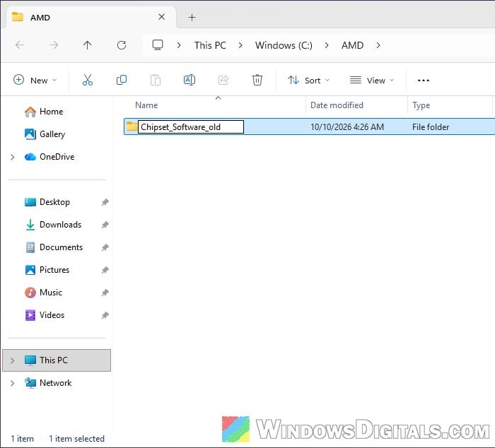Click the AMD breadcrumb segment
Screen dimensions: 495x448
[x=352, y=45]
